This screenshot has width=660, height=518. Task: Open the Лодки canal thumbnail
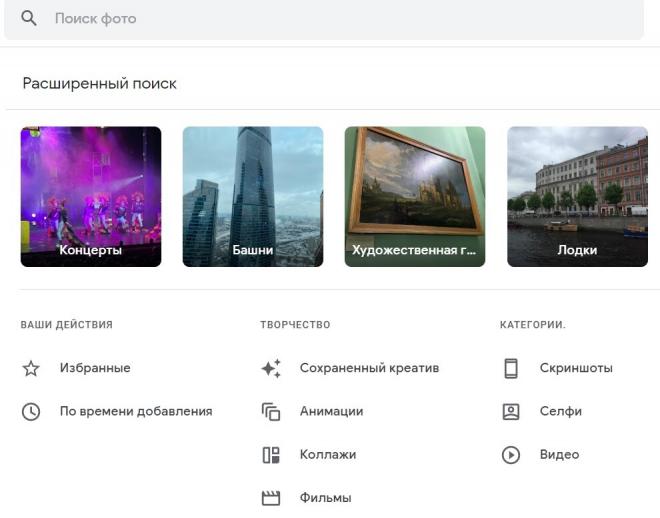tap(578, 197)
